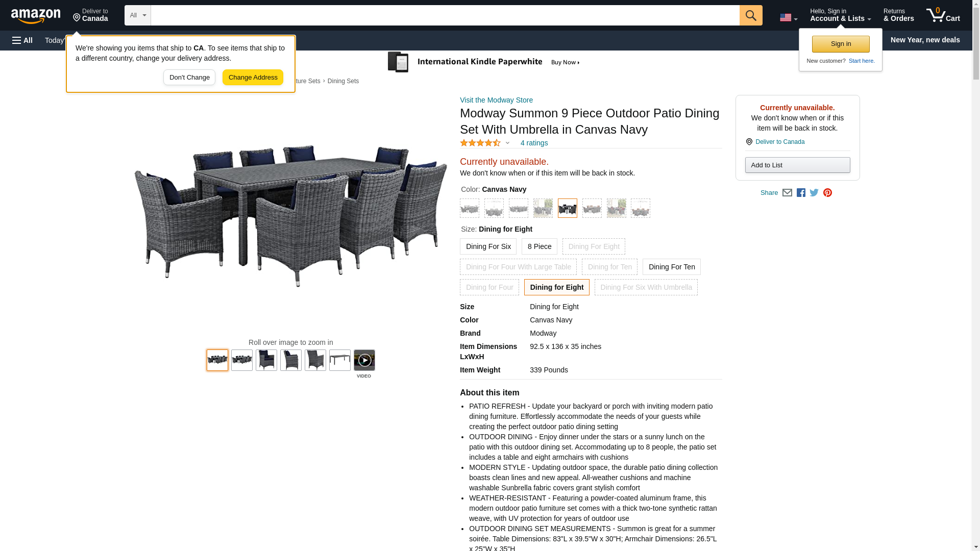The width and height of the screenshot is (980, 551).
Task: Share product on Pinterest icon
Action: (827, 193)
